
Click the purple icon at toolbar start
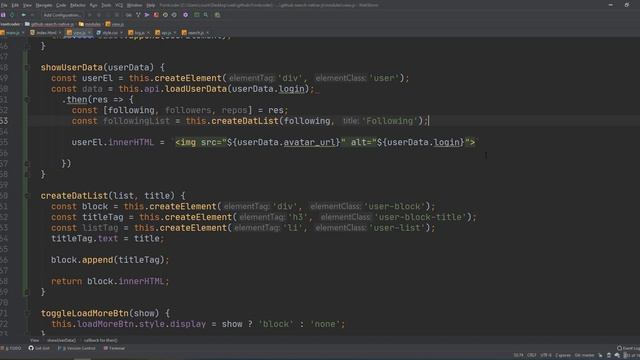pyautogui.click(x=3, y=15)
